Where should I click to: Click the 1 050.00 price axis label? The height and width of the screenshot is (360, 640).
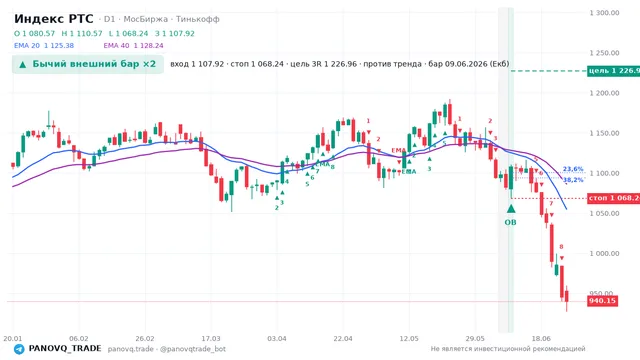click(x=604, y=213)
